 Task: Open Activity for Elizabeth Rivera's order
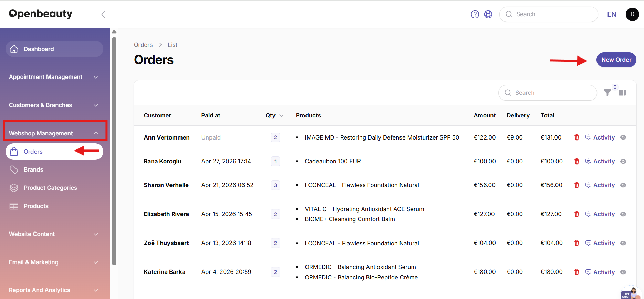coord(600,214)
